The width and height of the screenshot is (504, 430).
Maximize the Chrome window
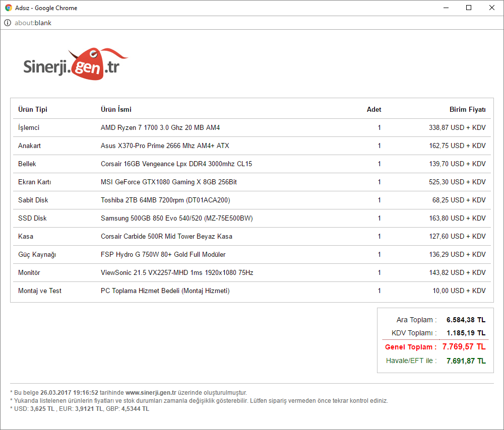pyautogui.click(x=469, y=8)
